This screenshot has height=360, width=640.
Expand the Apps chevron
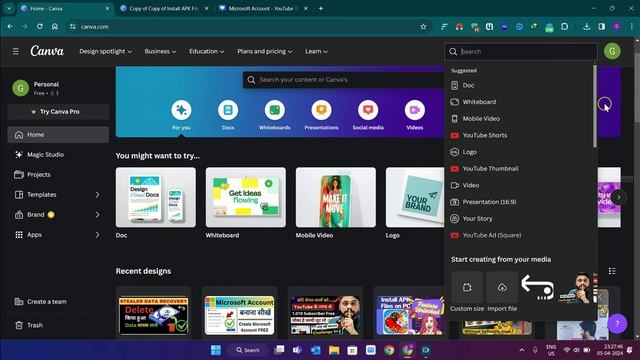coord(97,235)
